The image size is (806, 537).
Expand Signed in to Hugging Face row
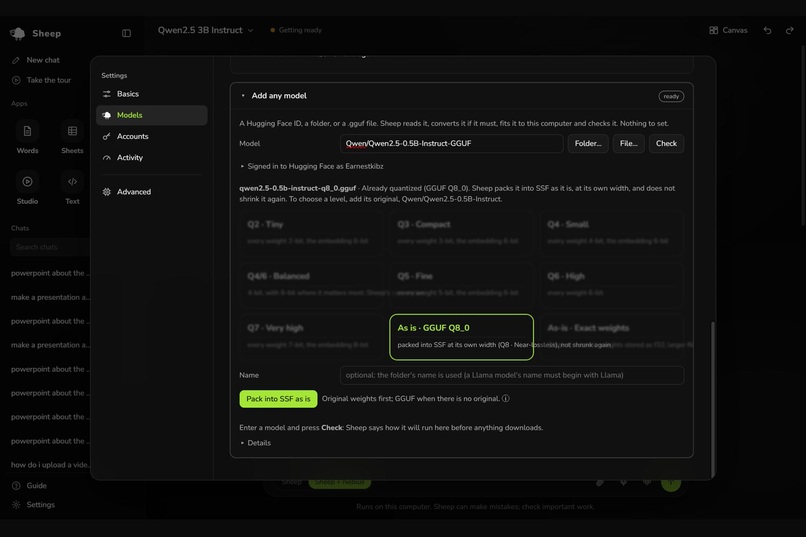point(312,166)
